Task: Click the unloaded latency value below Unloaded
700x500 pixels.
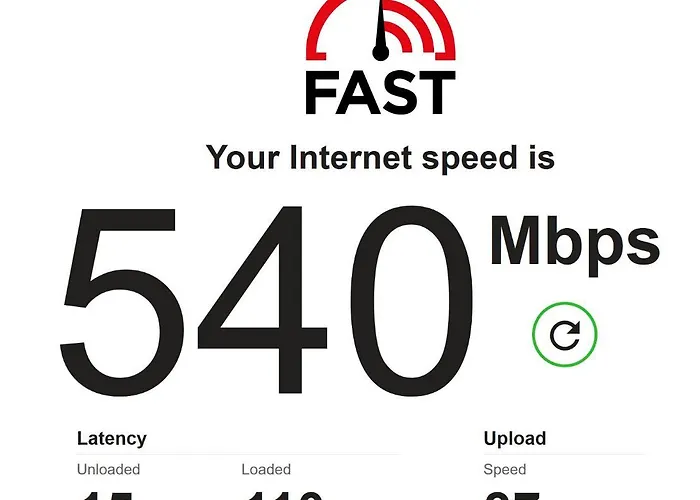Action: (x=105, y=496)
